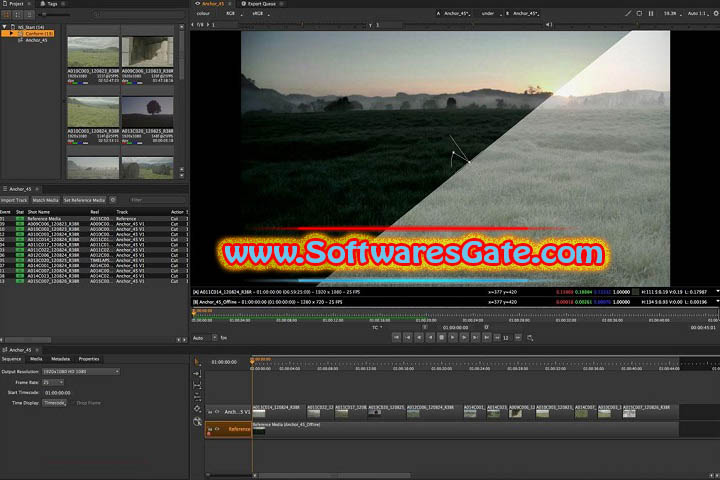
Task: Open the Export Queue tab
Action: pos(262,4)
